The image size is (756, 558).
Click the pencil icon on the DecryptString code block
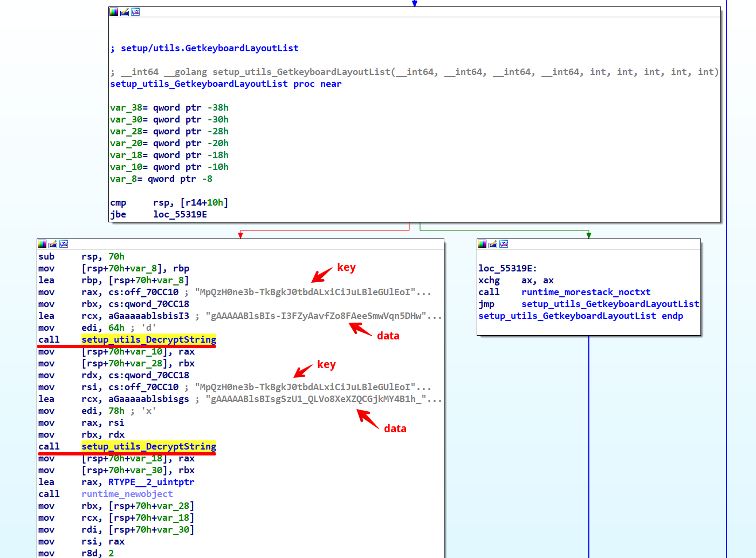tap(53, 244)
